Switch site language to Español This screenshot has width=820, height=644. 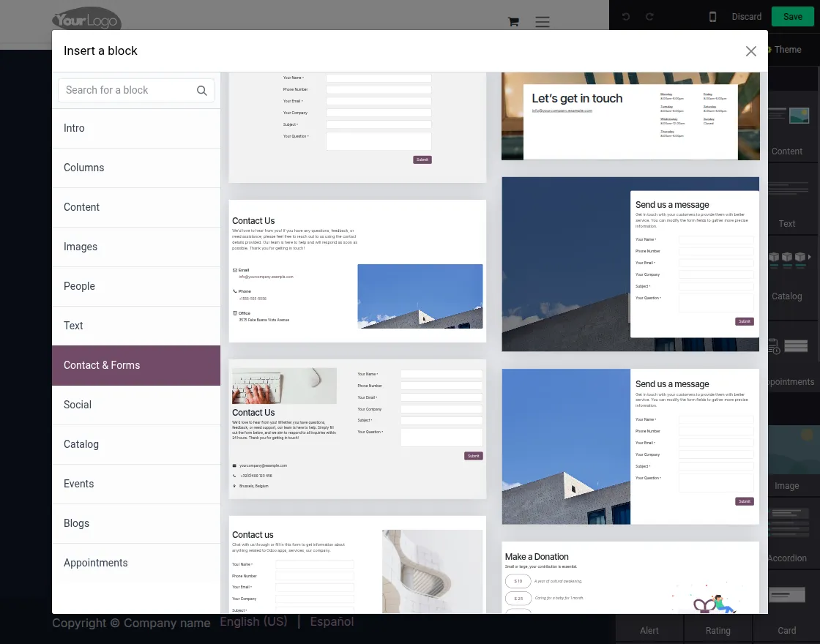[x=332, y=621]
